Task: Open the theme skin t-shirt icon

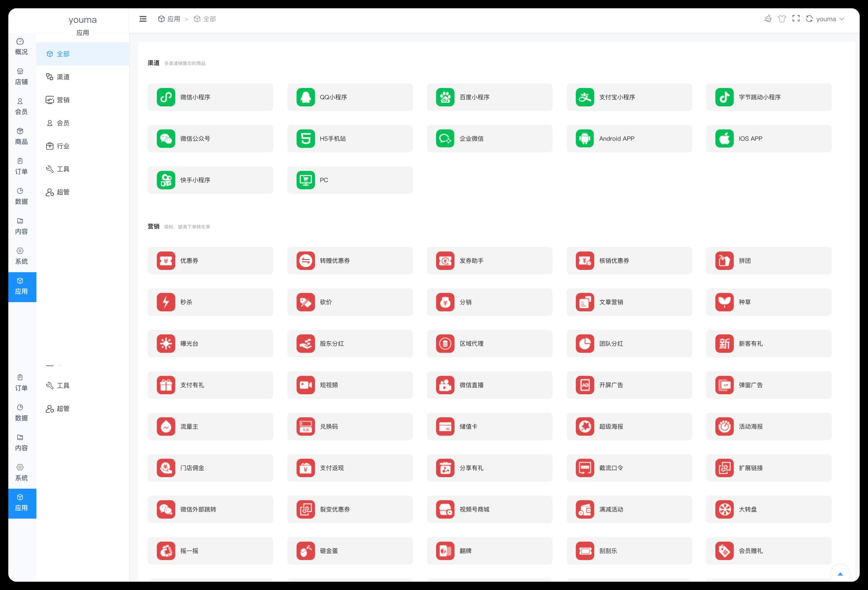Action: (x=782, y=19)
